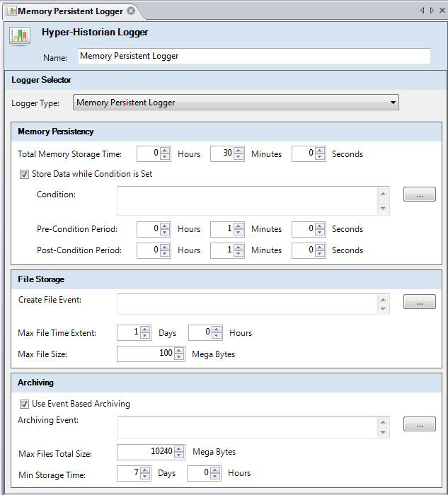Decrease Max File Time Extent days

coord(145,336)
